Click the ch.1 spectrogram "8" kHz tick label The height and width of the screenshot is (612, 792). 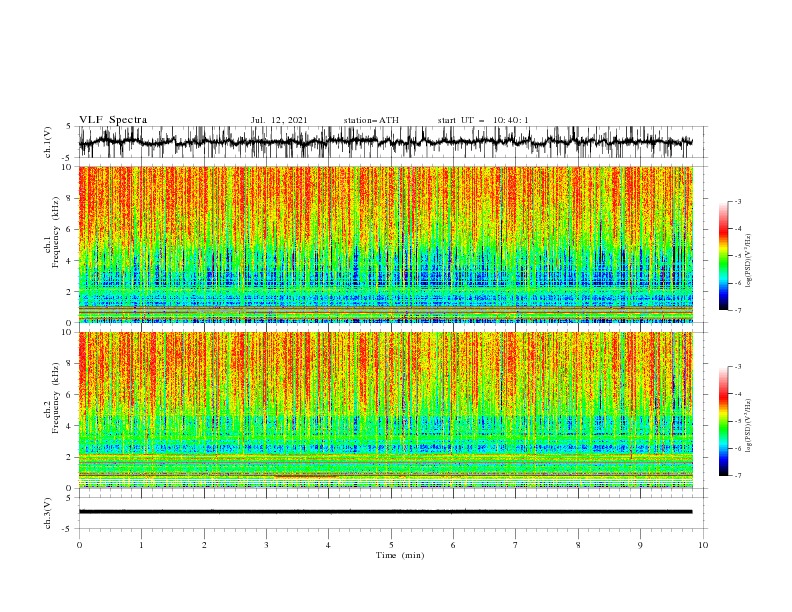(x=70, y=198)
